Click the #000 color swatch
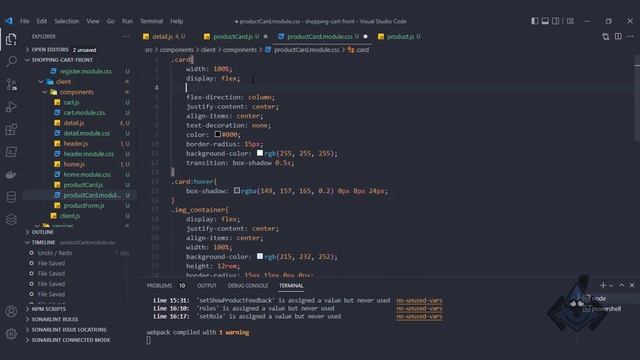This screenshot has height=360, width=640. (x=218, y=134)
